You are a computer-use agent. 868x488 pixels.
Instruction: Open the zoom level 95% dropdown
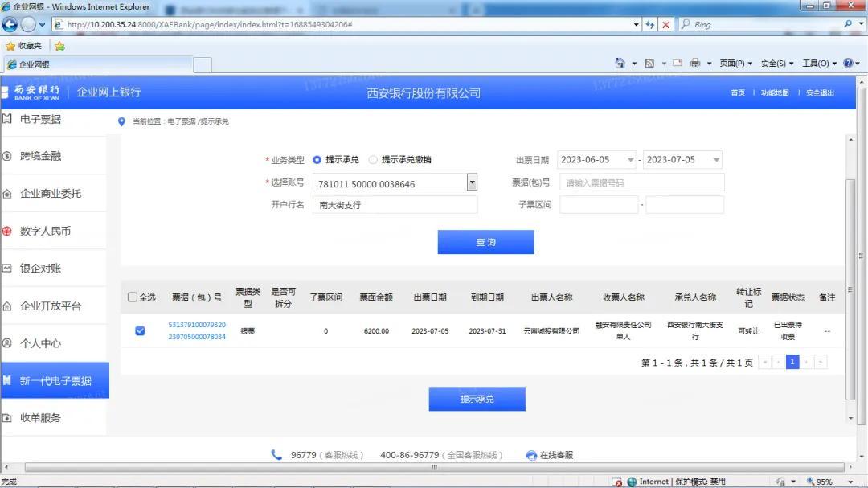(x=850, y=482)
